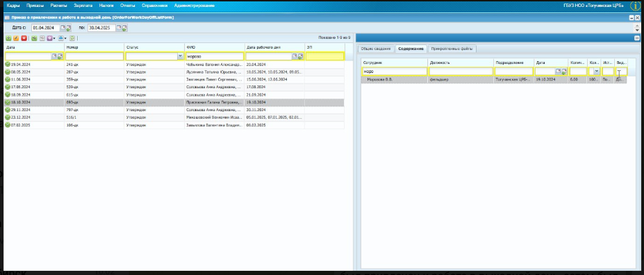Click the ФИО filter field containing морозо

(x=215, y=56)
